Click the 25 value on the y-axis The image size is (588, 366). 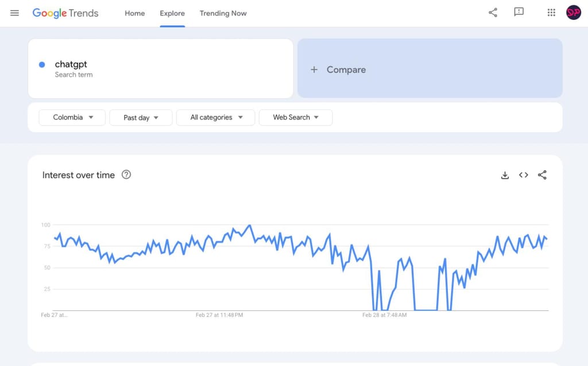coord(47,289)
